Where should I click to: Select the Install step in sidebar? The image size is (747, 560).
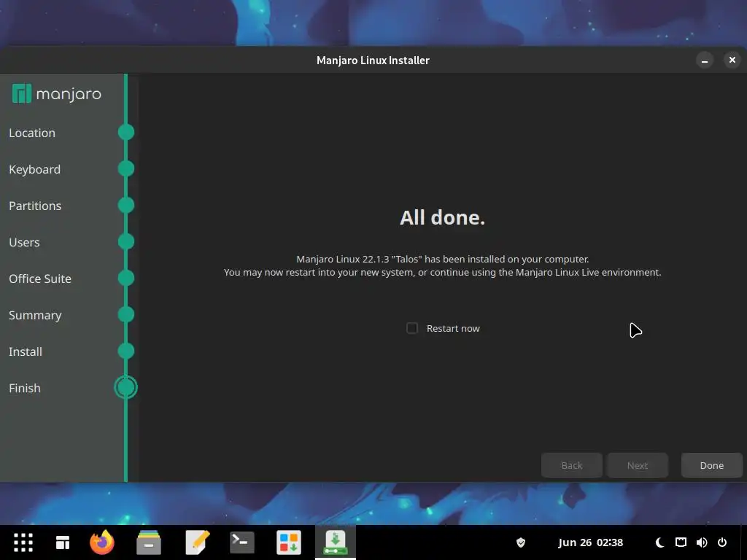pyautogui.click(x=26, y=351)
